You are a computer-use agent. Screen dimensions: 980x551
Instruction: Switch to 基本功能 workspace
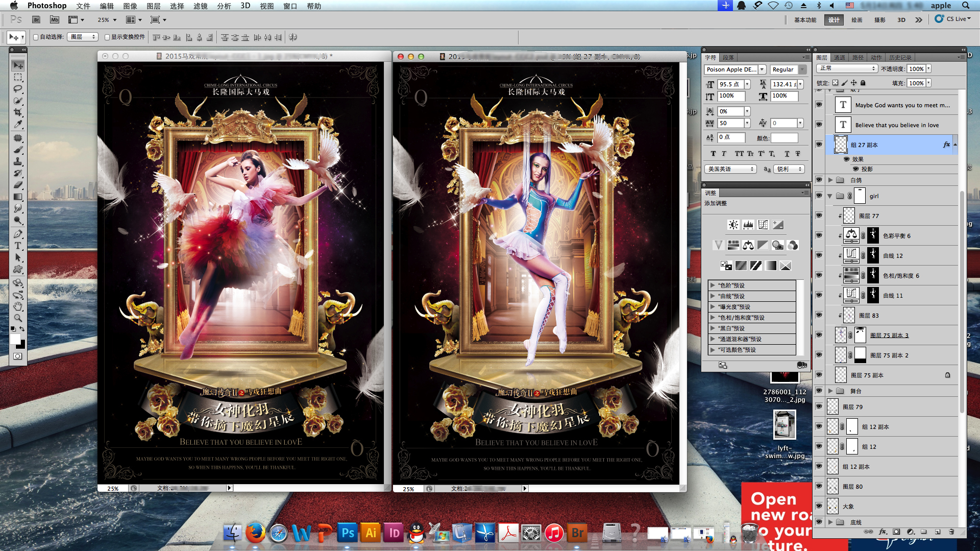(x=805, y=20)
